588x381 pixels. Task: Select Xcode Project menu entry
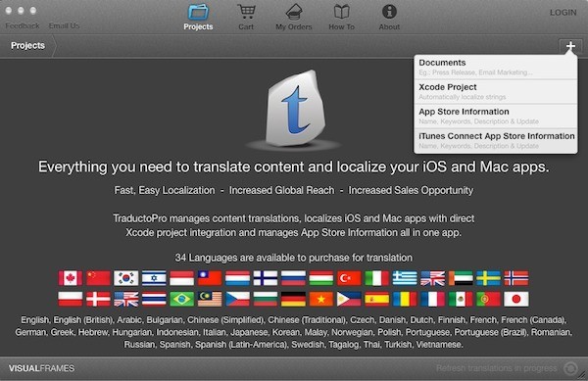pos(495,91)
